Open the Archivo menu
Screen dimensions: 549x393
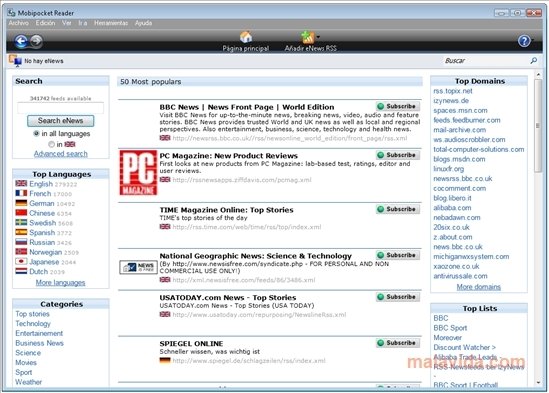click(19, 23)
